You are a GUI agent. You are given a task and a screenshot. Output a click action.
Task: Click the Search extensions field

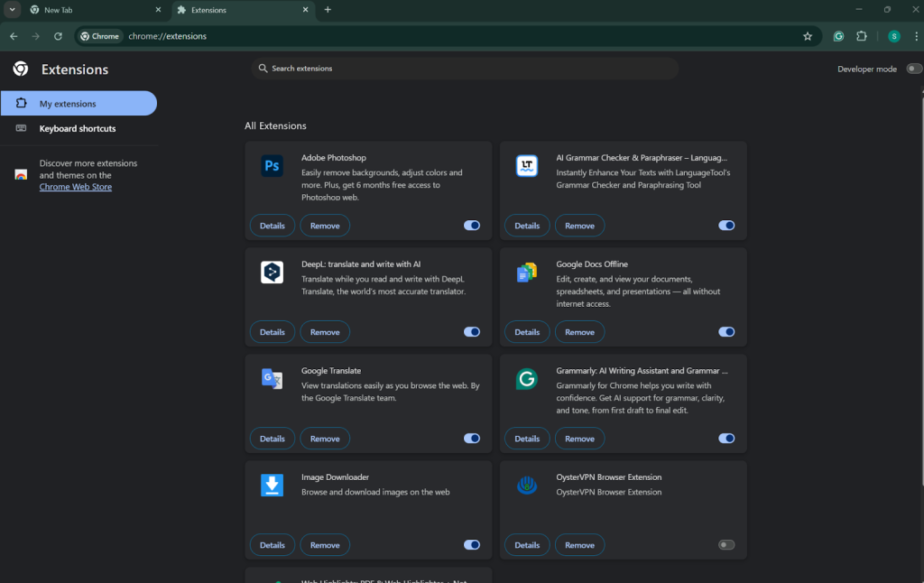465,69
